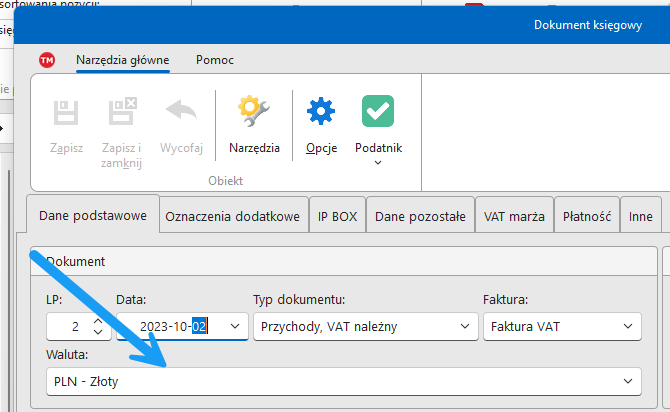This screenshot has width=670, height=412.
Task: Increase the LP number with up arrow
Action: (x=97, y=320)
